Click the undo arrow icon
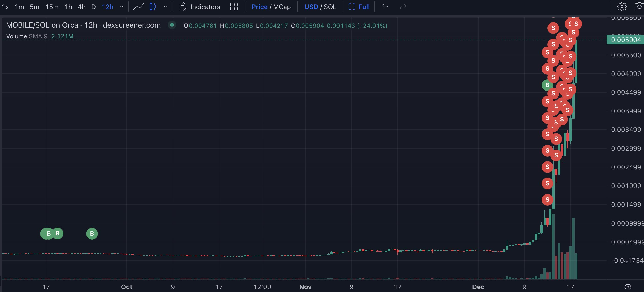Screen dimensions: 644x292 [385, 7]
